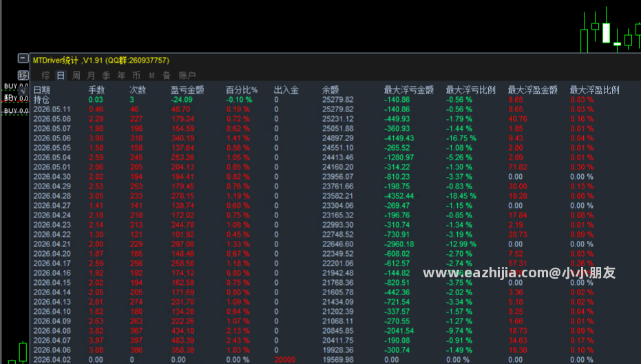Screen dimensions: 641x364
Task: Open the 季 quarterly tab
Action: click(106, 76)
